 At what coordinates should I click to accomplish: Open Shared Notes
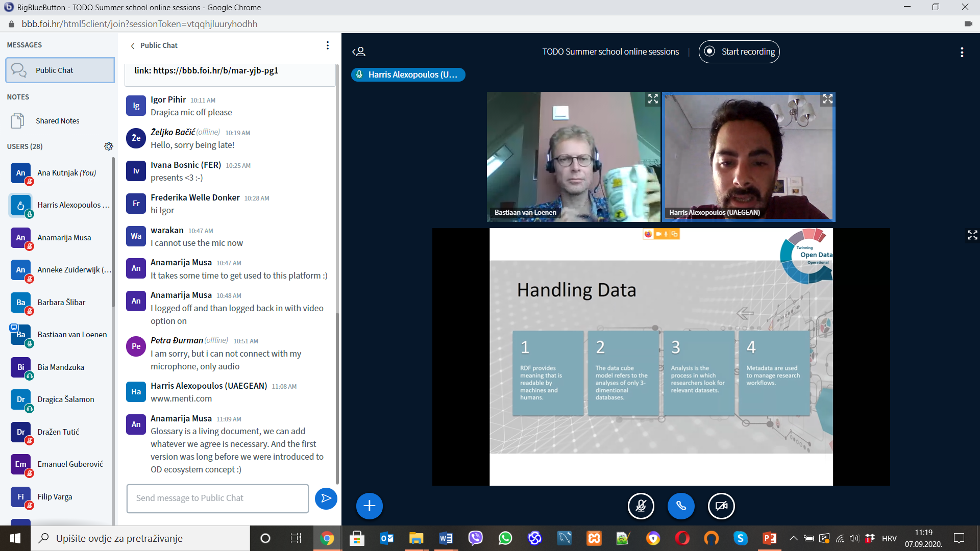click(57, 121)
